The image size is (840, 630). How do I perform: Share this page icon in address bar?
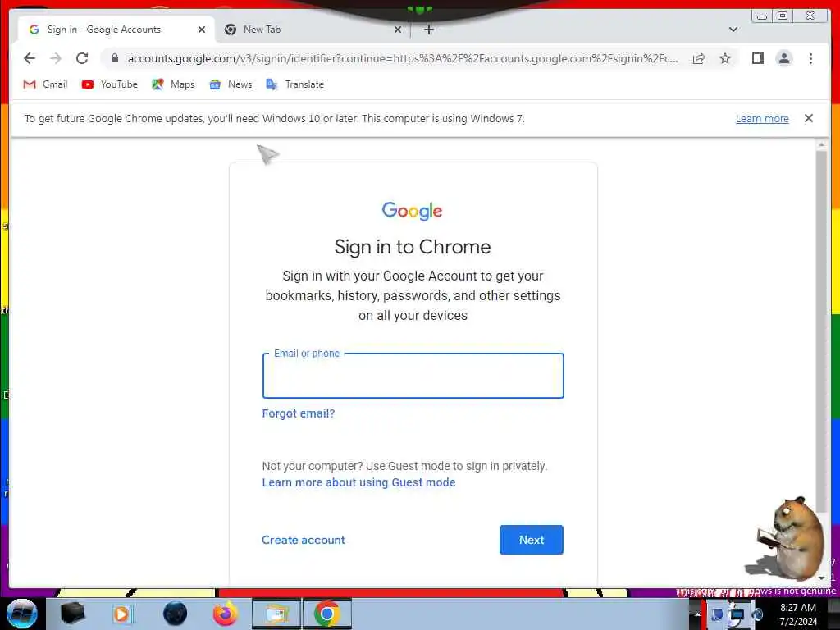tap(699, 58)
